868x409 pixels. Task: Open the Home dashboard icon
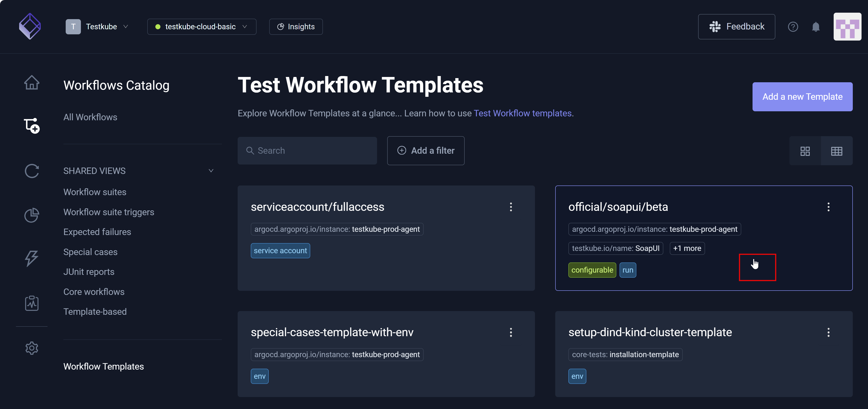coord(32,82)
